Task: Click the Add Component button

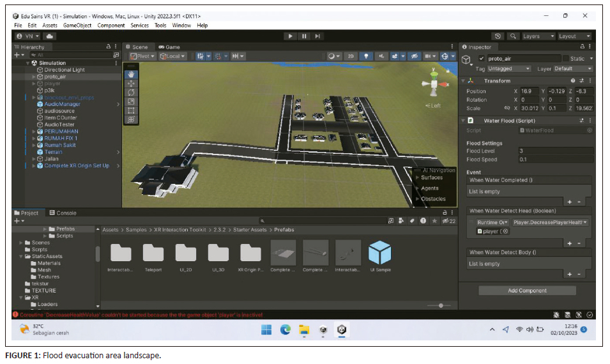Action: tap(527, 291)
